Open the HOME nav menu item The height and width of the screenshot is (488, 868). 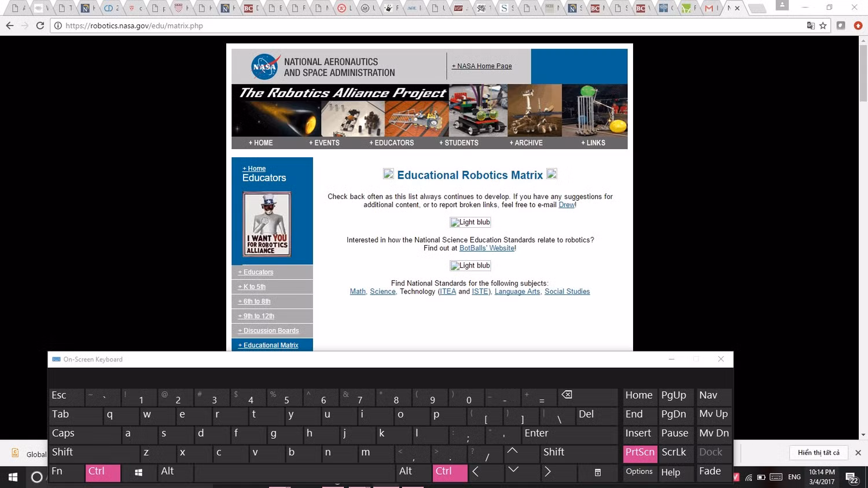pyautogui.click(x=261, y=143)
